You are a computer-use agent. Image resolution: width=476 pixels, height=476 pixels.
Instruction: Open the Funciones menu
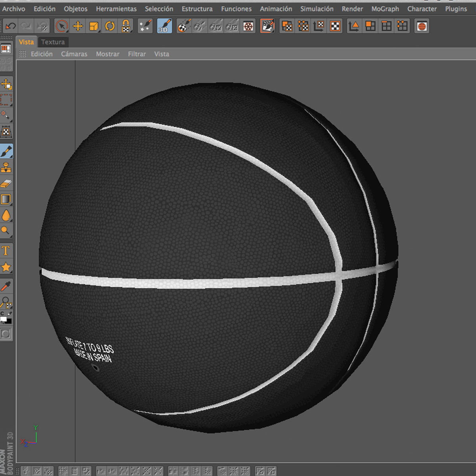pos(236,9)
